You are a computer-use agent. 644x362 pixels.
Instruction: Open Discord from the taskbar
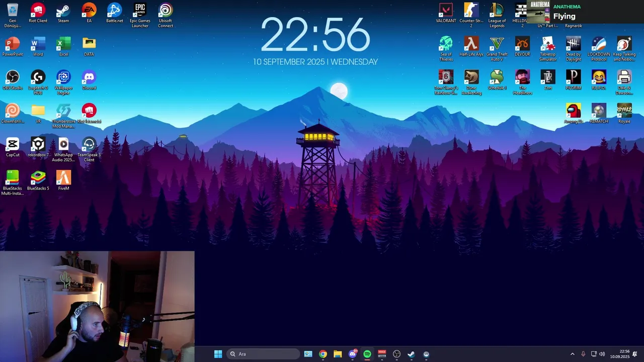click(353, 354)
